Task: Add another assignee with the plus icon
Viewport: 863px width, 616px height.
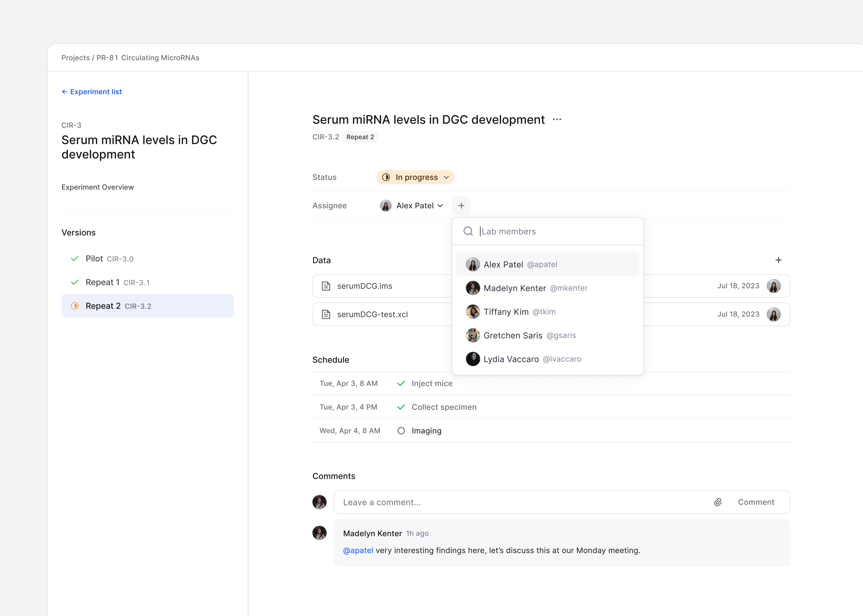Action: [x=461, y=205]
